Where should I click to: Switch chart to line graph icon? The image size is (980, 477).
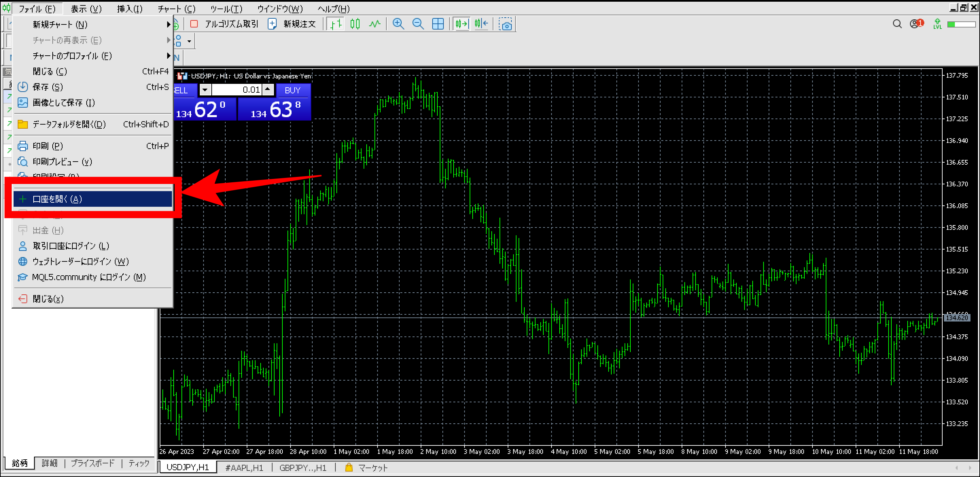point(374,24)
